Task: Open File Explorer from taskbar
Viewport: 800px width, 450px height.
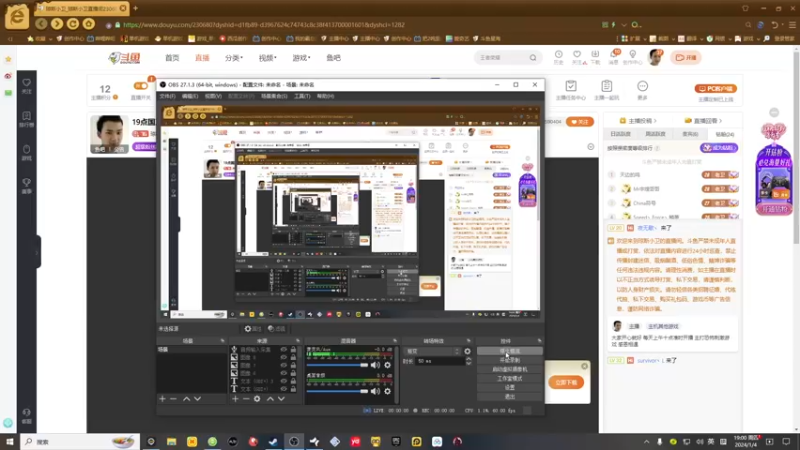Action: (x=171, y=442)
